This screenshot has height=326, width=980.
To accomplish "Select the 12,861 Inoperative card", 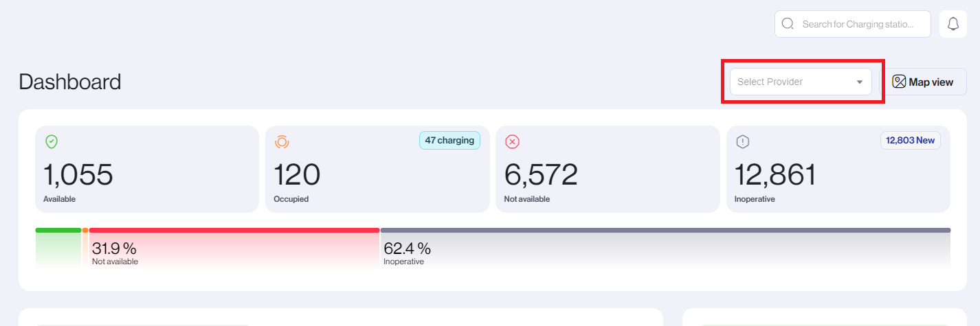I will tap(838, 169).
